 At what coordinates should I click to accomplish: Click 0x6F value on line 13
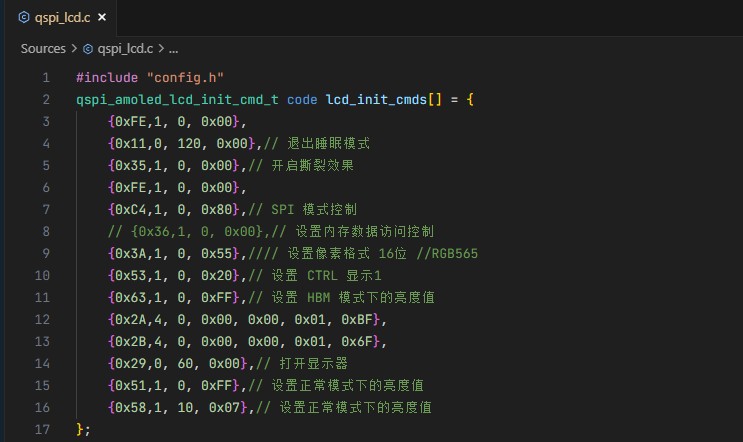click(x=357, y=342)
